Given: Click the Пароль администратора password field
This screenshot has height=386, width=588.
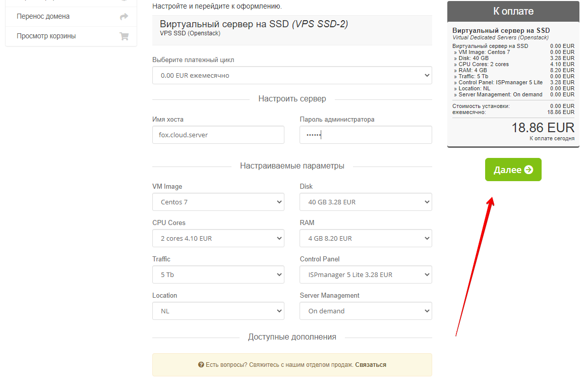Looking at the screenshot, I should pos(366,135).
